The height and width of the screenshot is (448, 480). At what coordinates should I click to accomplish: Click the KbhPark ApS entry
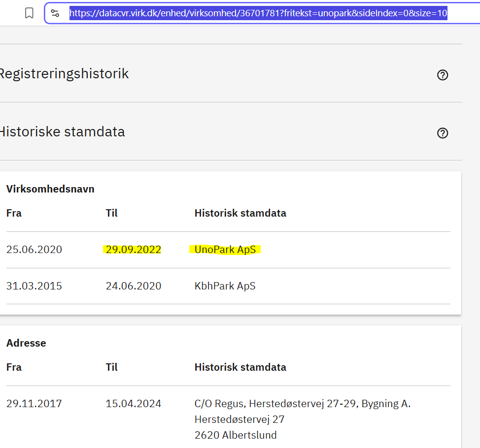coord(225,286)
